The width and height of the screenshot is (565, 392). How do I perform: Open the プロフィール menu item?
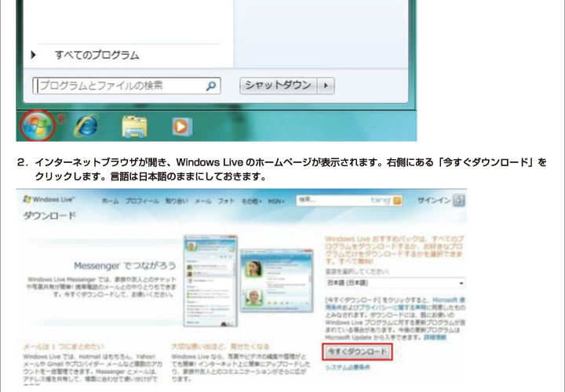tap(142, 201)
